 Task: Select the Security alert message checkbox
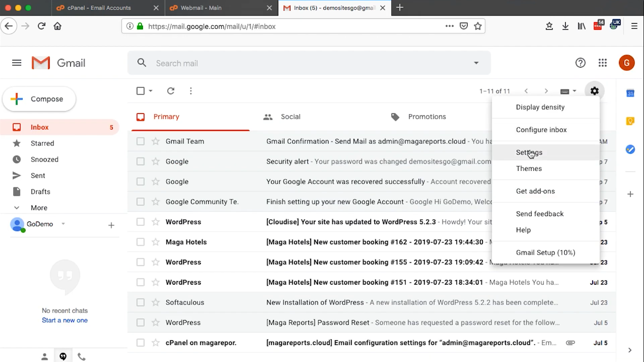tap(140, 161)
